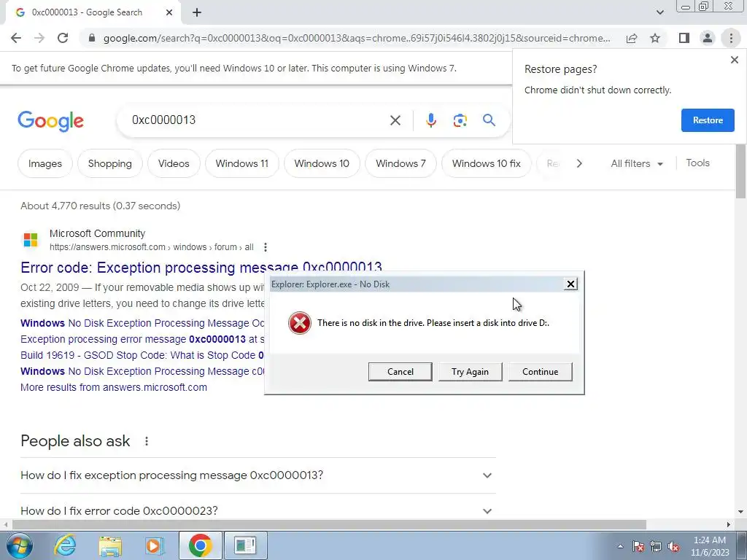Open the Error code: Exception processing result
Image resolution: width=747 pixels, height=560 pixels.
(201, 268)
